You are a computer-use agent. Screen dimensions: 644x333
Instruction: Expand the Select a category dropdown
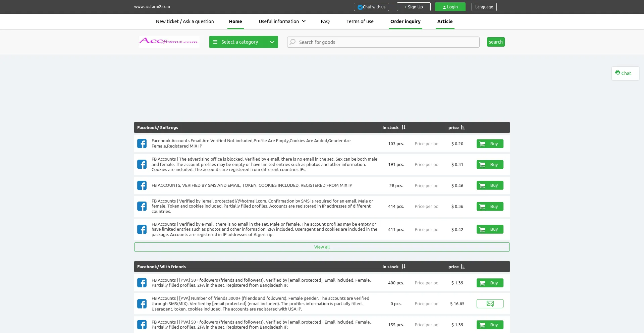tap(244, 42)
